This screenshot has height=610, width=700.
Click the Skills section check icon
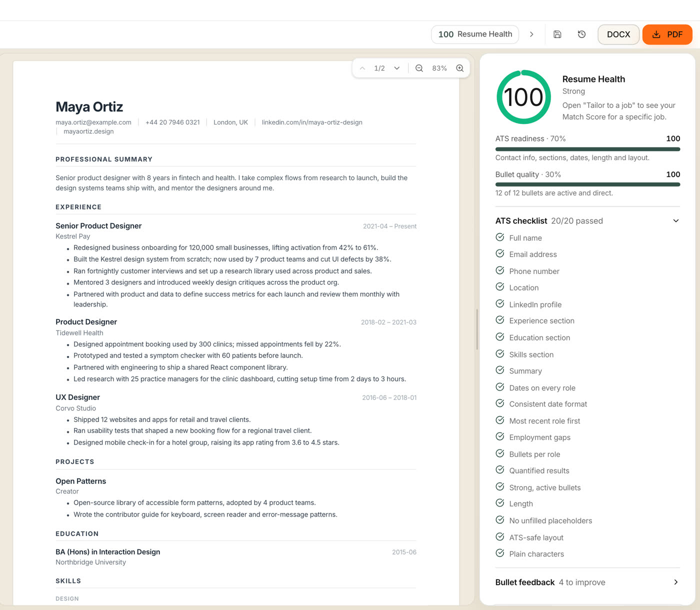(x=499, y=353)
